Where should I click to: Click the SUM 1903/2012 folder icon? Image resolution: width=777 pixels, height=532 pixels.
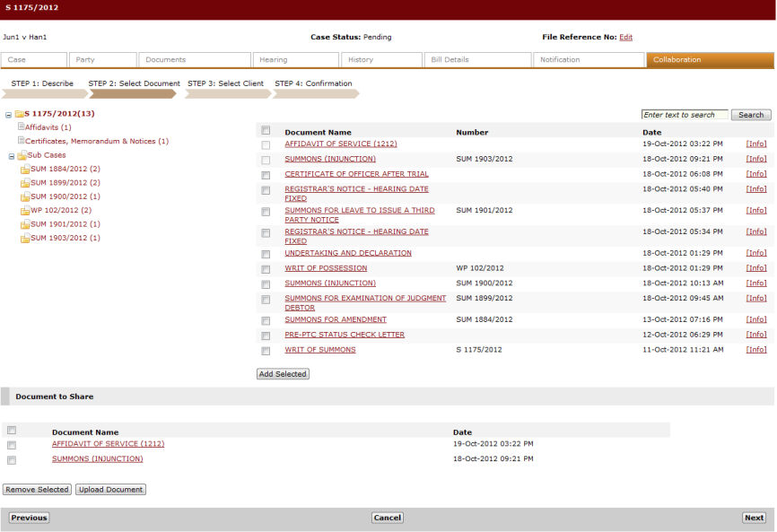click(x=25, y=239)
